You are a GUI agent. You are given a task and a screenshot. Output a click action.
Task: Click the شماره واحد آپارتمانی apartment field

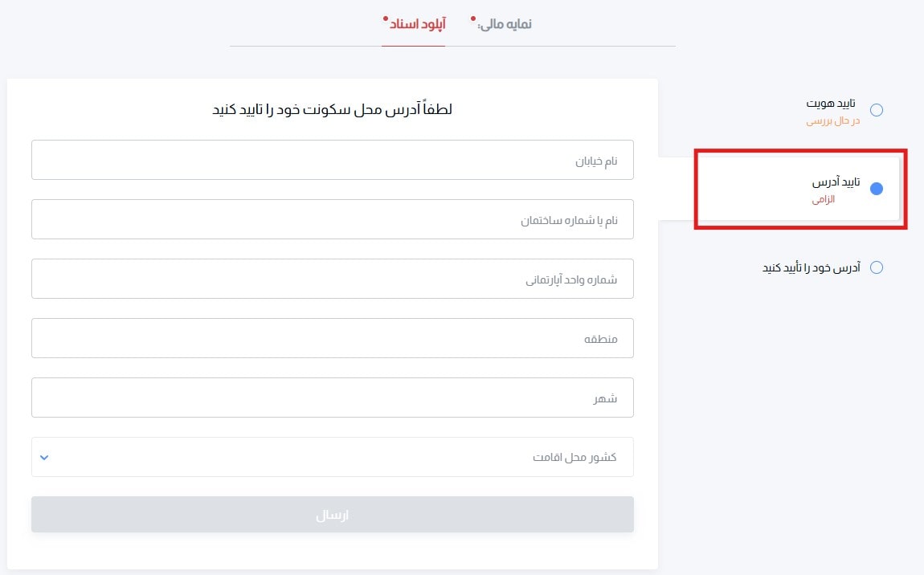point(332,279)
